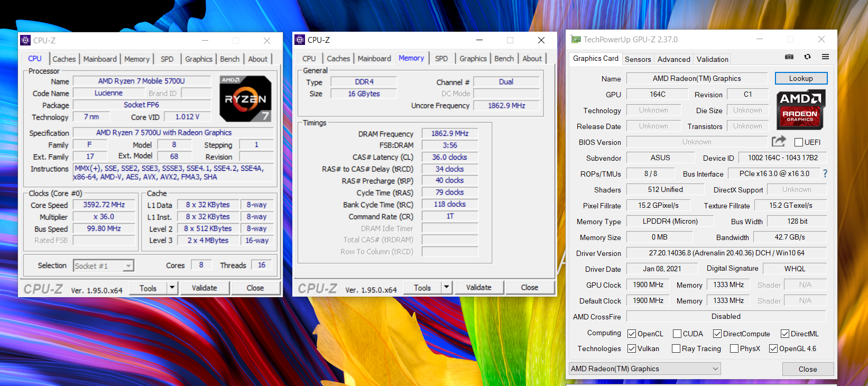Screen dimensions: 868x386
Task: Switch to Validation tab in GPU-Z
Action: click(x=712, y=59)
